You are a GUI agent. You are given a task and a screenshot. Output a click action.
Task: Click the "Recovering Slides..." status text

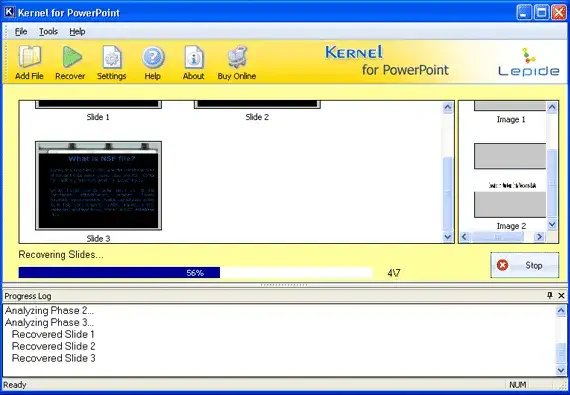click(61, 255)
